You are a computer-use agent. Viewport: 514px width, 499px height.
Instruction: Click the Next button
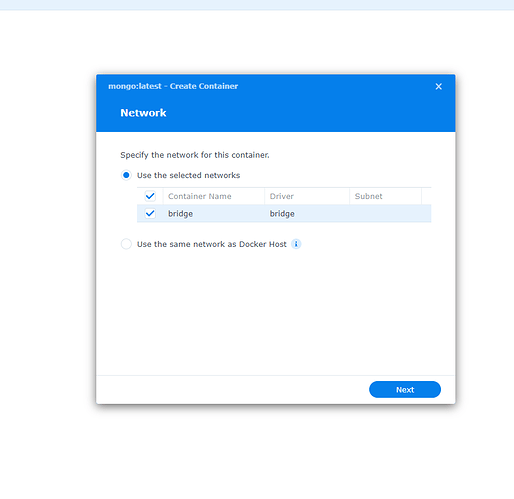pos(405,389)
